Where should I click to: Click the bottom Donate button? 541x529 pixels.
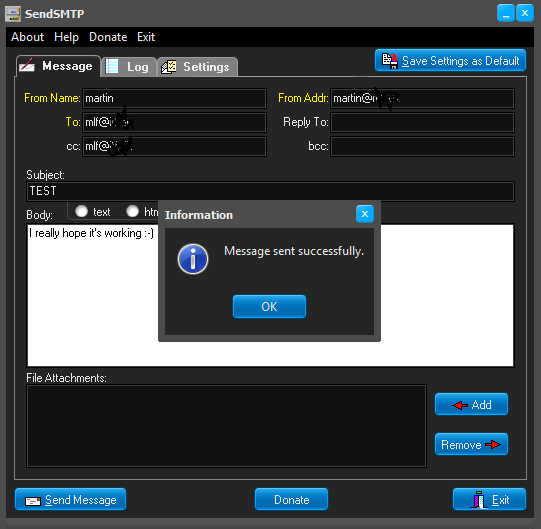click(291, 499)
